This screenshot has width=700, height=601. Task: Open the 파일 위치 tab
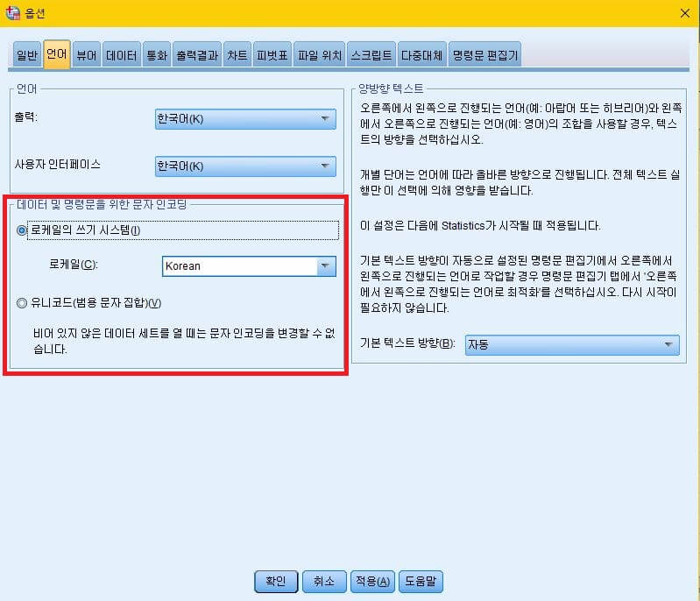tap(319, 55)
